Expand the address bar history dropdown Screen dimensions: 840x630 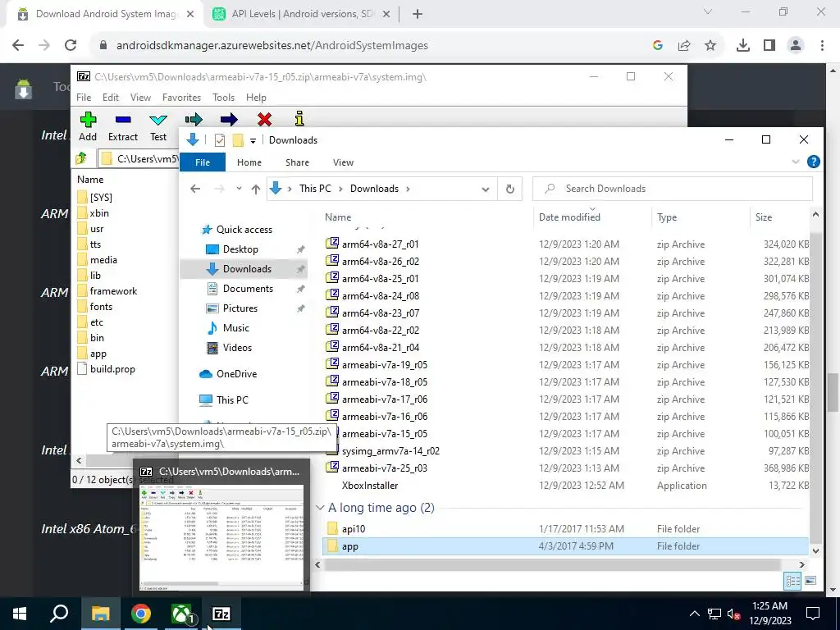[486, 189]
